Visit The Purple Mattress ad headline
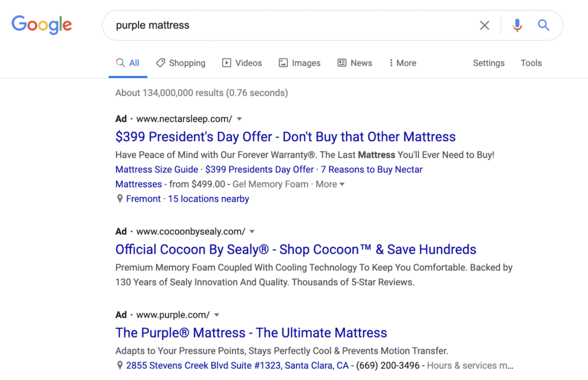 click(251, 332)
